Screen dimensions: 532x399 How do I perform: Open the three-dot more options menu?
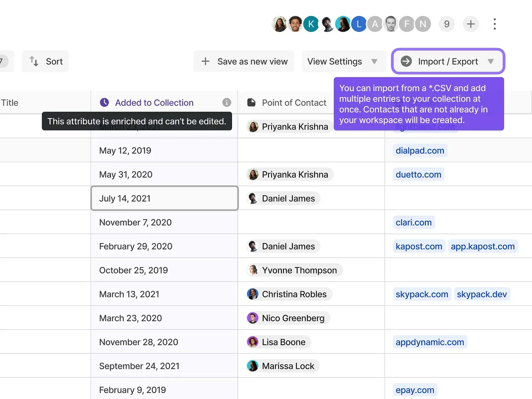coord(495,24)
